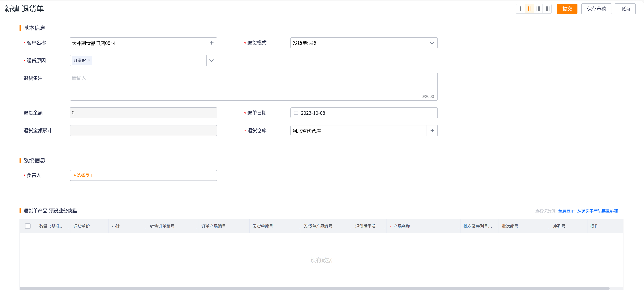
Task: Click the 查看快捷键 link
Action: 545,211
